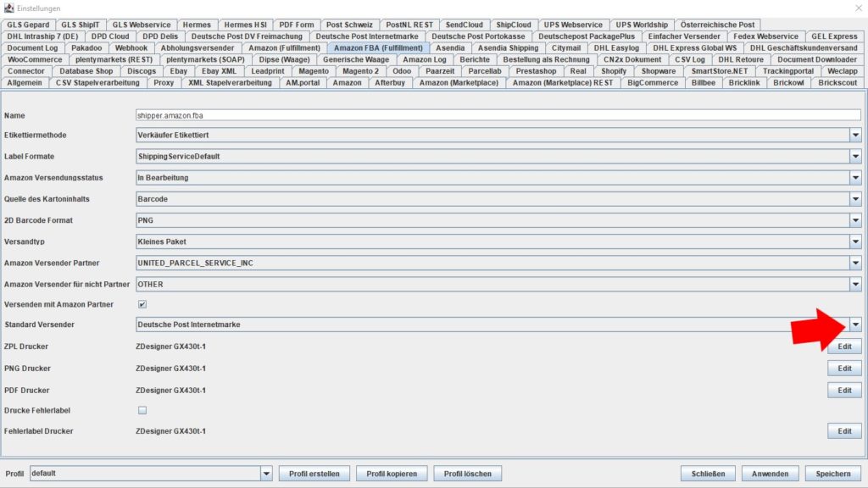Click the Profil kopieren button
This screenshot has width=868, height=488.
(x=392, y=474)
